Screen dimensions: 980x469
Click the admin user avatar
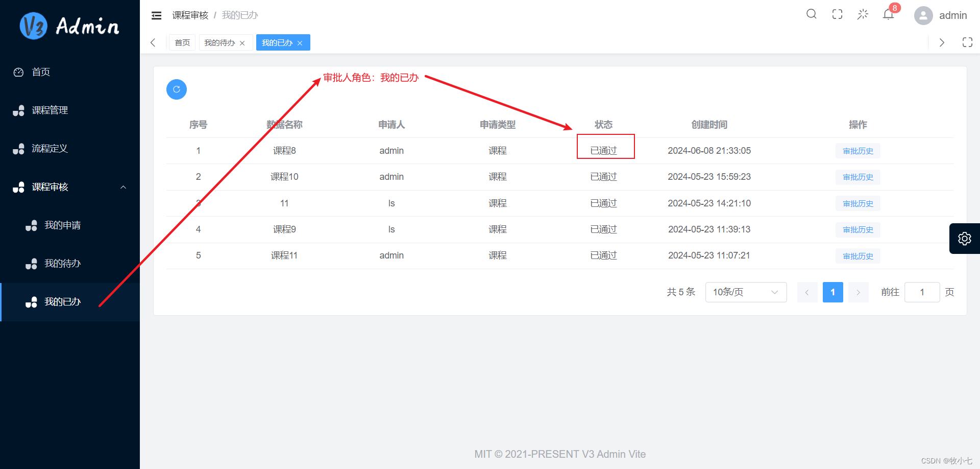[x=923, y=15]
